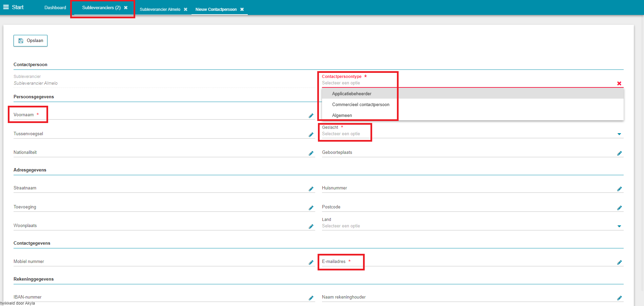Edit Voornaam with pencil icon
644x306 pixels.
click(x=311, y=116)
